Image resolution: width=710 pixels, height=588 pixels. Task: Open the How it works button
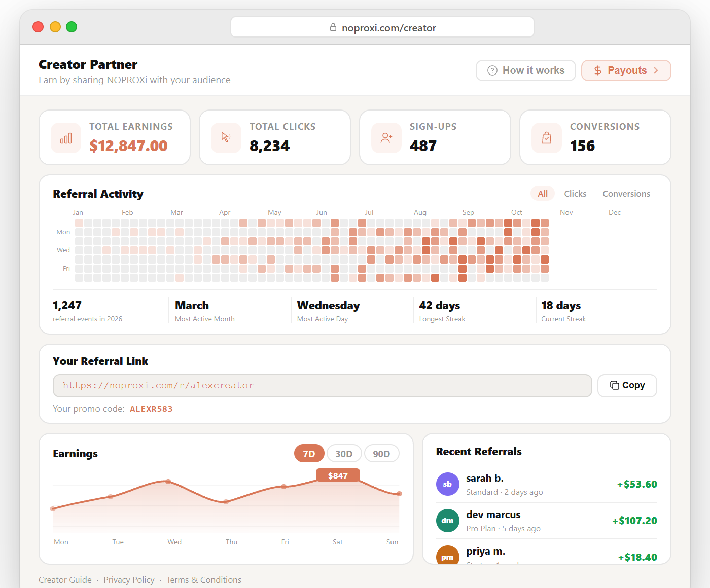click(x=525, y=70)
